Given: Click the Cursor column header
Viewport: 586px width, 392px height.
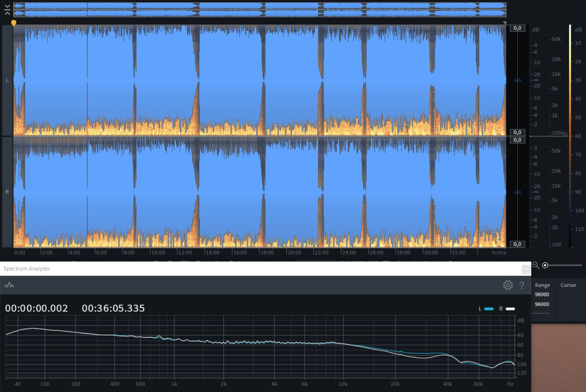Looking at the screenshot, I should pos(568,285).
